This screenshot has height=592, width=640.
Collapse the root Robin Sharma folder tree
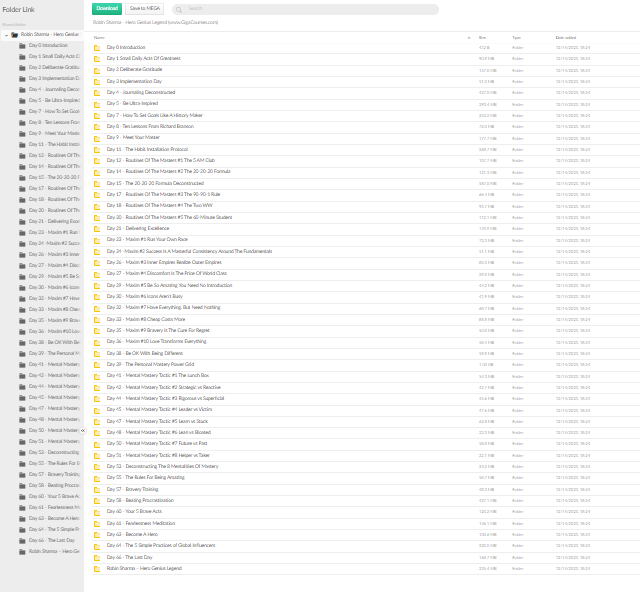tap(6, 34)
